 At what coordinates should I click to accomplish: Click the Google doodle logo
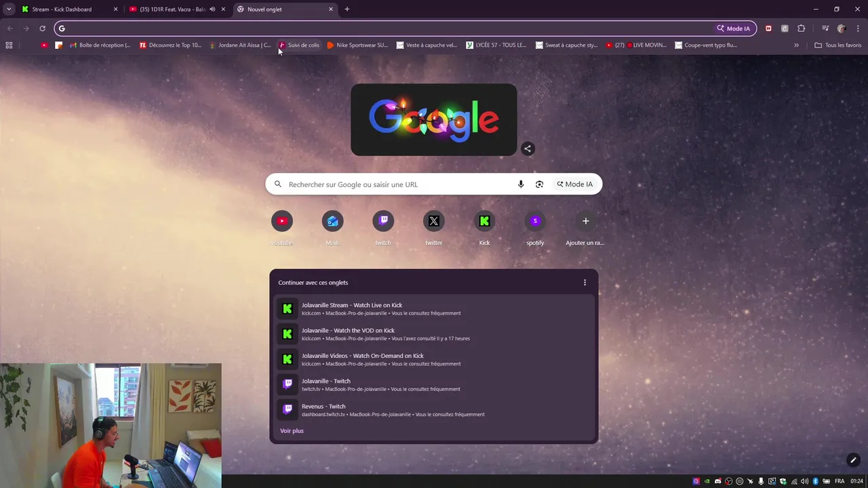pos(434,120)
